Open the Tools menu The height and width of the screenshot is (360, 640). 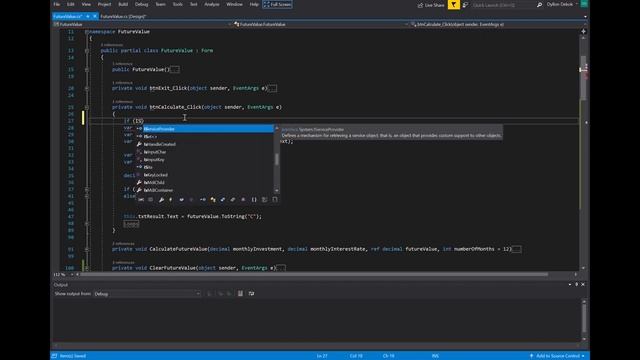[x=178, y=4]
